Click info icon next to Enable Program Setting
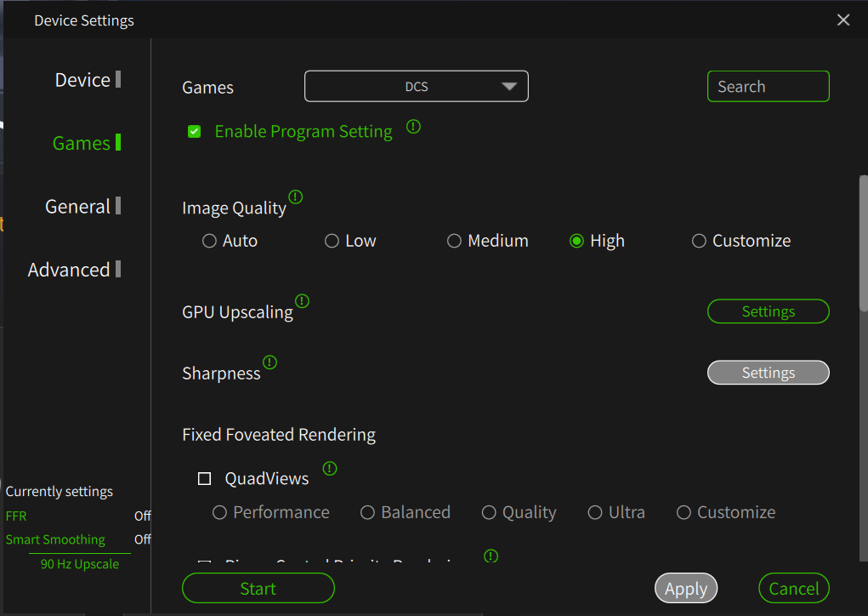The width and height of the screenshot is (868, 616). click(413, 127)
